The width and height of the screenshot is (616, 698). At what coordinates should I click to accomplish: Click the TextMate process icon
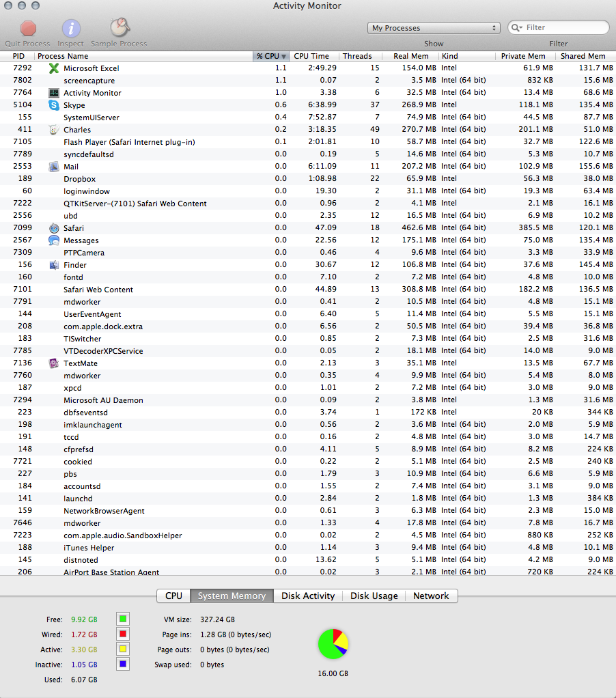coord(54,363)
